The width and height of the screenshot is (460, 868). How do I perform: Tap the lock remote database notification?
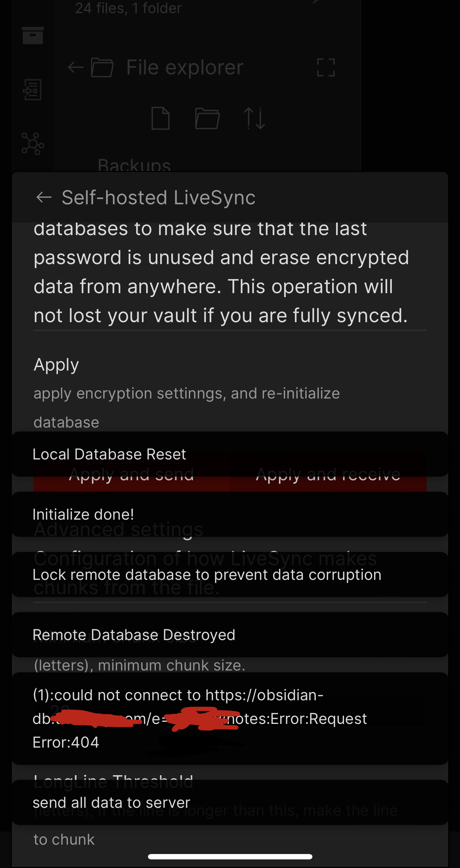click(229, 574)
